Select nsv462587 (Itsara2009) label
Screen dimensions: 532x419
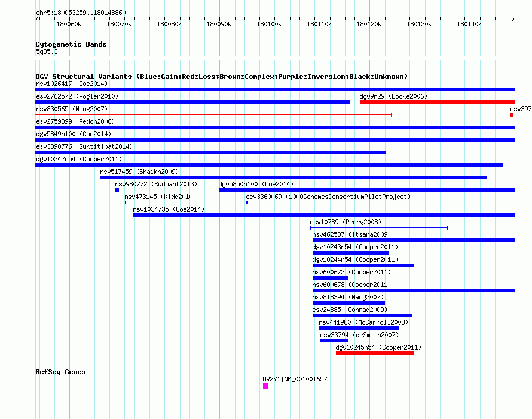coord(351,234)
